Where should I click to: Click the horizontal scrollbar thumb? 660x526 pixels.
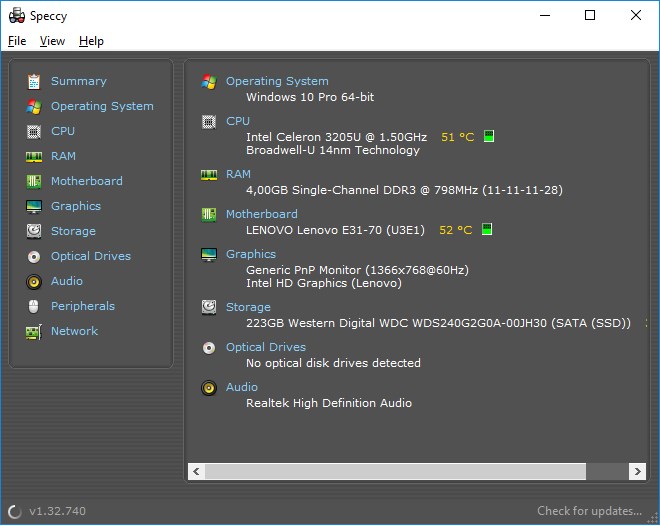(x=395, y=471)
